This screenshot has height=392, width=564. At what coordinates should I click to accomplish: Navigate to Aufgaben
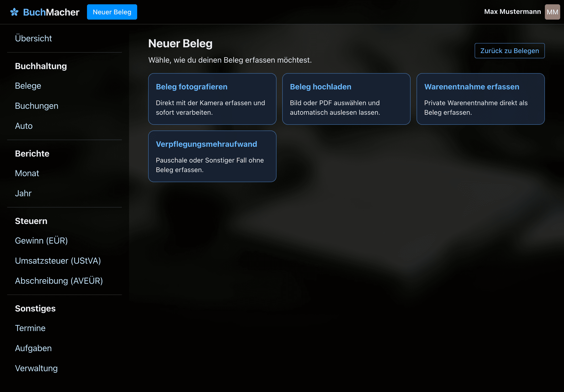tap(33, 348)
